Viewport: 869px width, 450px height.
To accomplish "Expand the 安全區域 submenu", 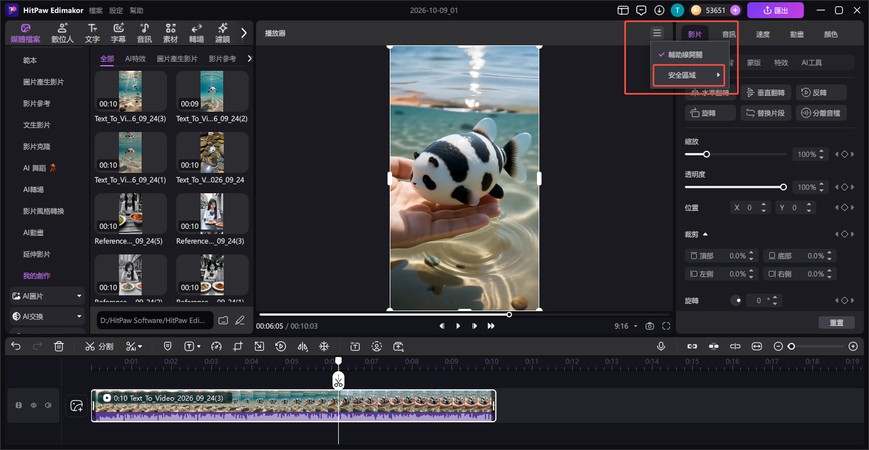I will click(x=689, y=75).
